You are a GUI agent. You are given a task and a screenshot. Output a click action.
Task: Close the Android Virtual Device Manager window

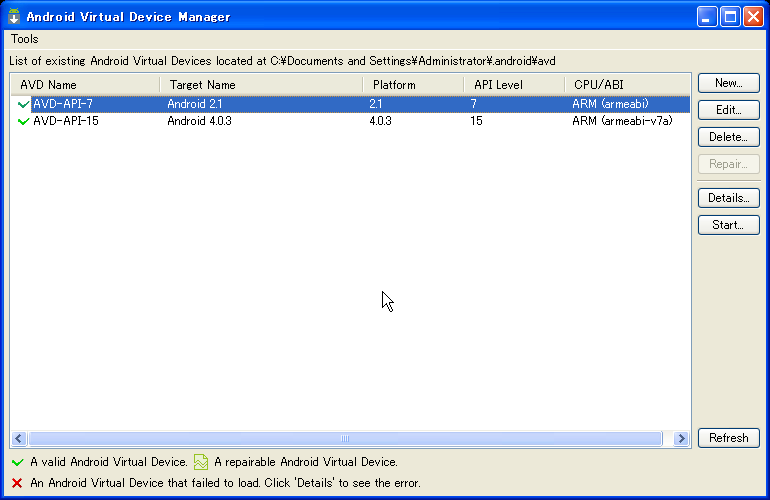(753, 17)
